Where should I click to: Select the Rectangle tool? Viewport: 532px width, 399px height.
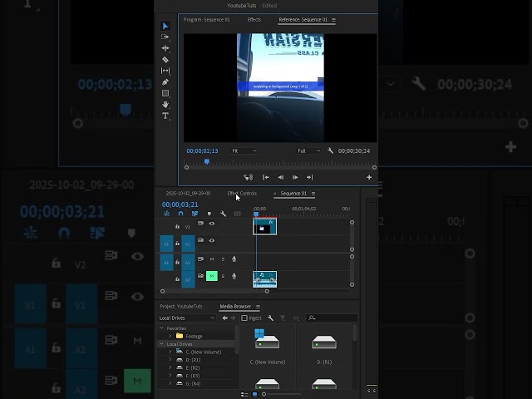[x=165, y=93]
